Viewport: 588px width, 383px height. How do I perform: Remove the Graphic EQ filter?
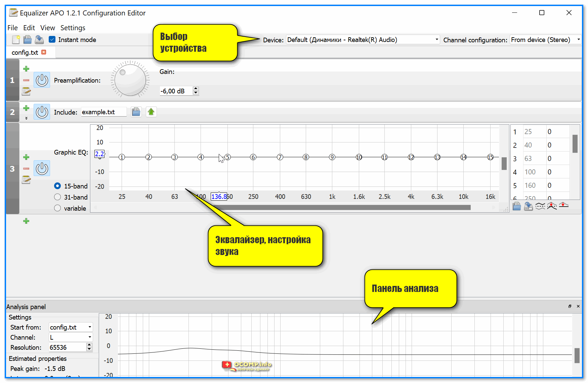coord(26,168)
